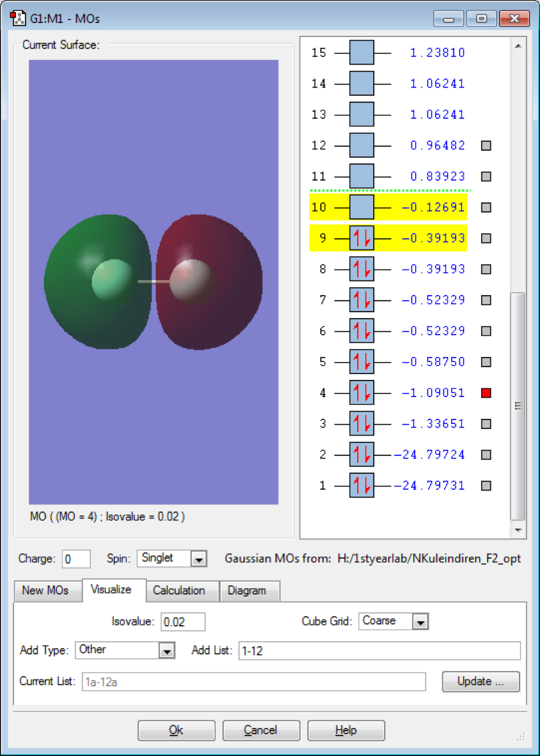Click the Isovalue input field
This screenshot has width=540, height=756.
pos(183,621)
